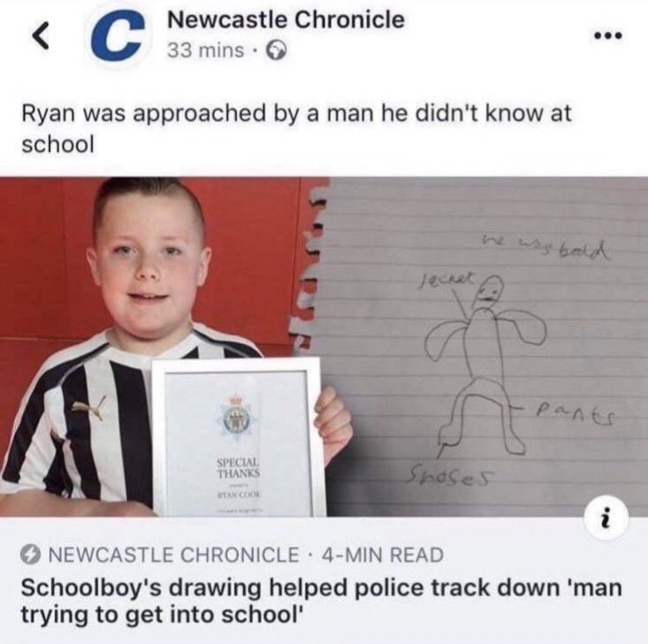
Task: Click the '4-MIN READ' label
Action: (x=383, y=555)
